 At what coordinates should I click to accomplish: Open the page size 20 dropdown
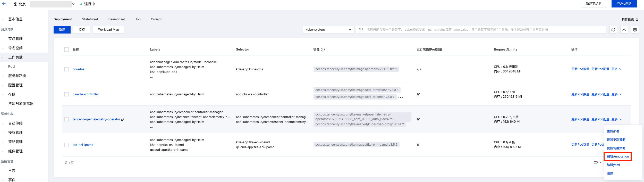[x=598, y=162]
